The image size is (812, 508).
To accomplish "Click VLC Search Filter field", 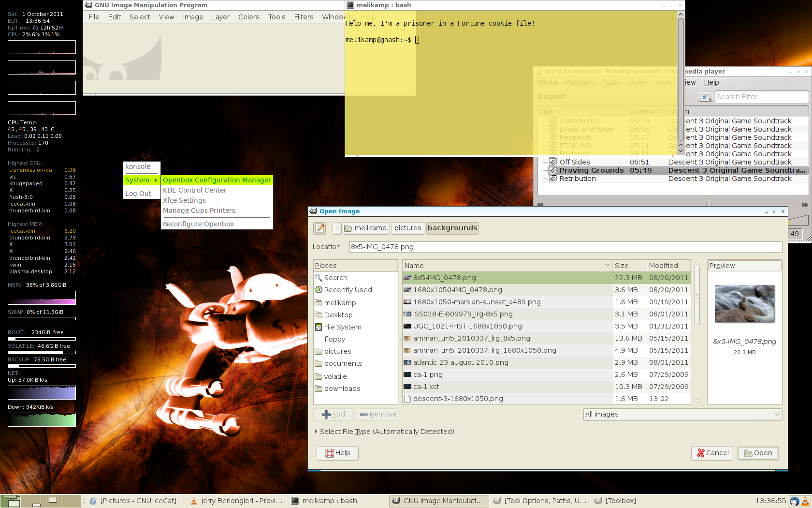I will click(x=761, y=97).
